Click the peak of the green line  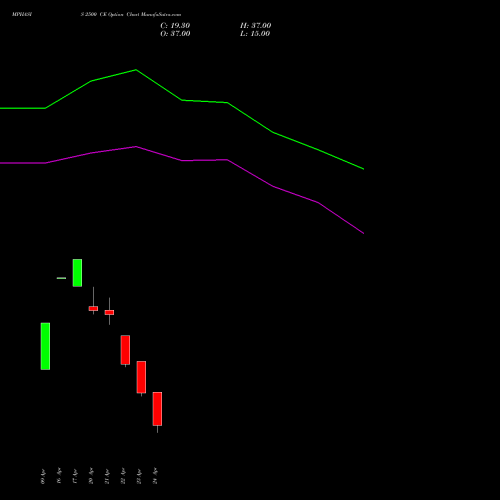136,70
